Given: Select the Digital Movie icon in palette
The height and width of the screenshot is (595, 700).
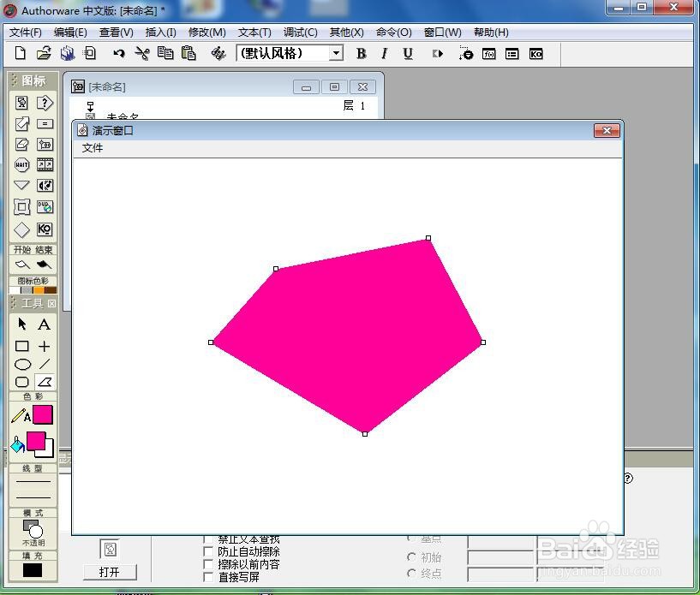Looking at the screenshot, I should (x=45, y=164).
